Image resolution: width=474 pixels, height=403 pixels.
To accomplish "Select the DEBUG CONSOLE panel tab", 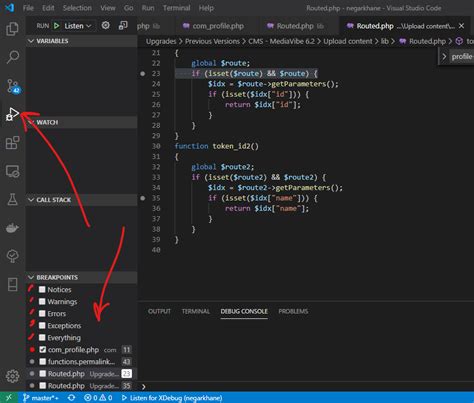I will pos(244,311).
